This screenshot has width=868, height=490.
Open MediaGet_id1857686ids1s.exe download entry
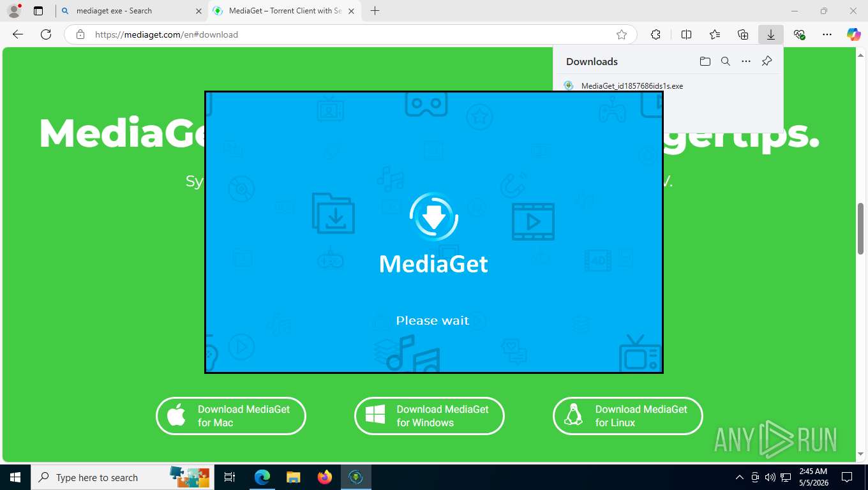tap(632, 85)
